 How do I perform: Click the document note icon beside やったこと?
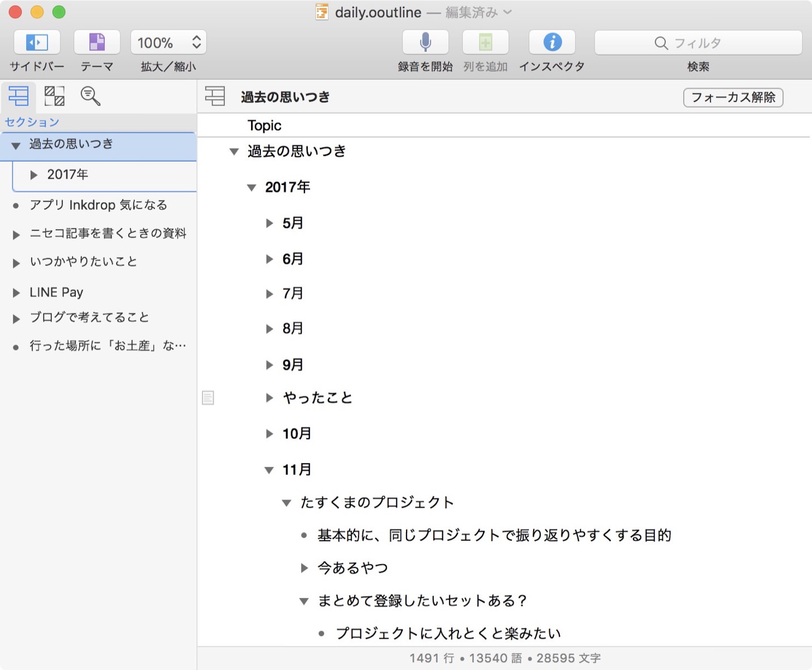[x=208, y=398]
